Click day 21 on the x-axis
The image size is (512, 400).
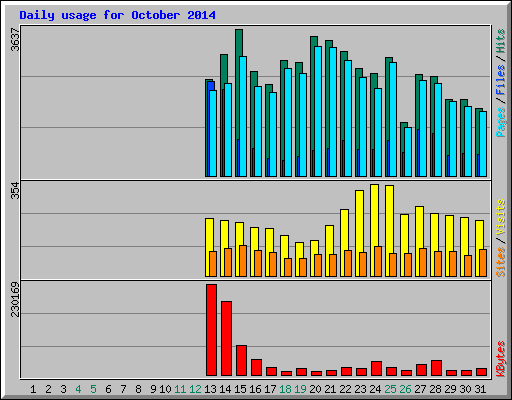330,389
